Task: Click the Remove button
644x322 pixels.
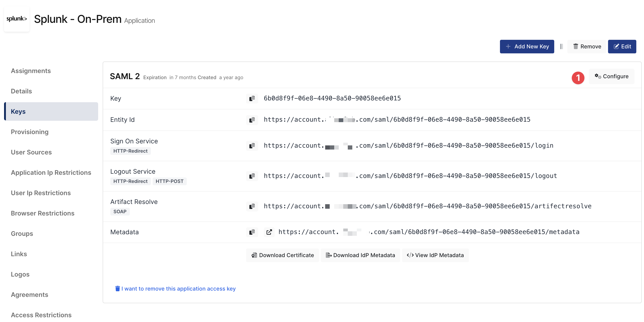Action: pyautogui.click(x=587, y=47)
